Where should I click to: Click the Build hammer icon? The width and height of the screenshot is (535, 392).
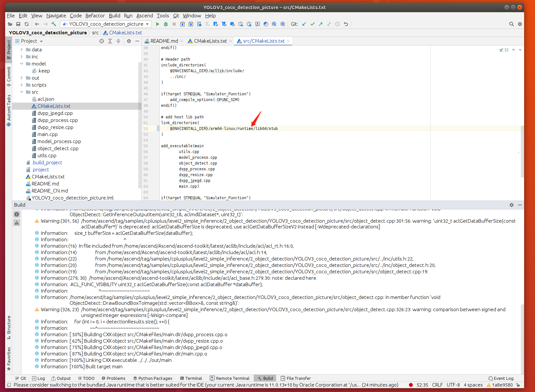[54, 24]
